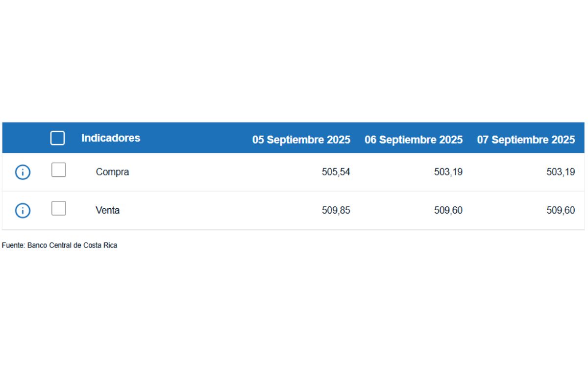Check the Compra row checkbox
Screen dimensions: 588x366
[58, 170]
